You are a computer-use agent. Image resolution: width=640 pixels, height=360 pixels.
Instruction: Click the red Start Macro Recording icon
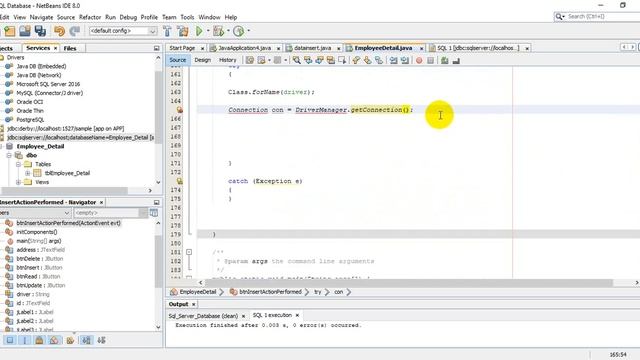coord(419,60)
